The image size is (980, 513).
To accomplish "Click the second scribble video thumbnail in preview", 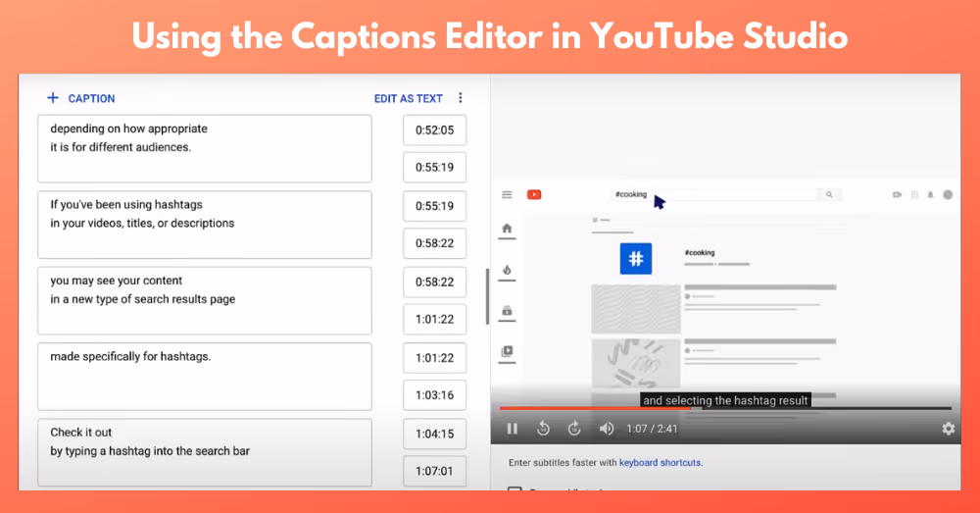I will click(x=636, y=363).
